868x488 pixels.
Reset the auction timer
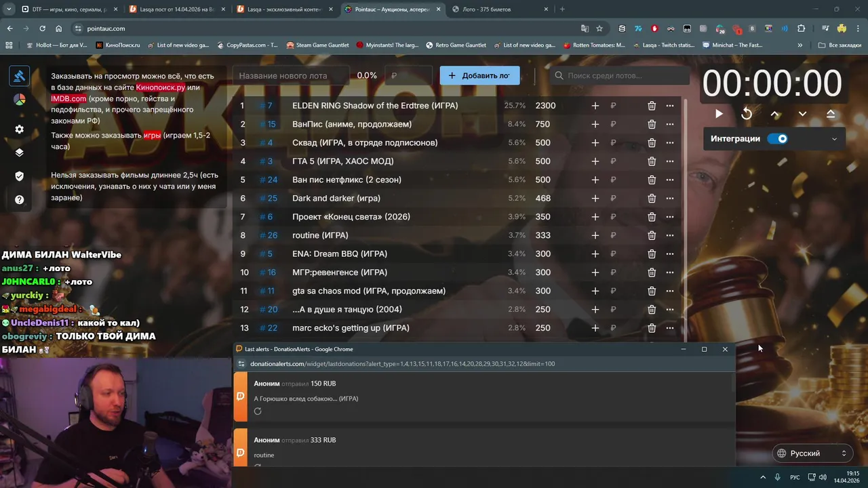point(747,114)
